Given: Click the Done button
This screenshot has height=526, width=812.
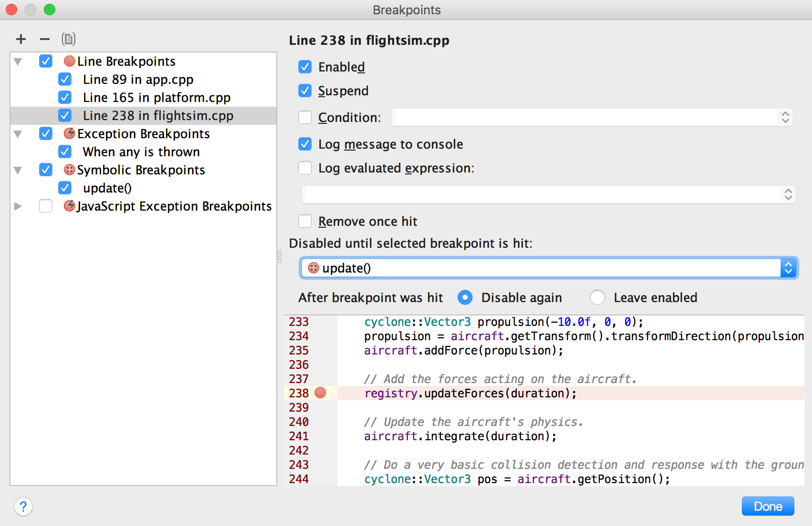Looking at the screenshot, I should pos(768,506).
